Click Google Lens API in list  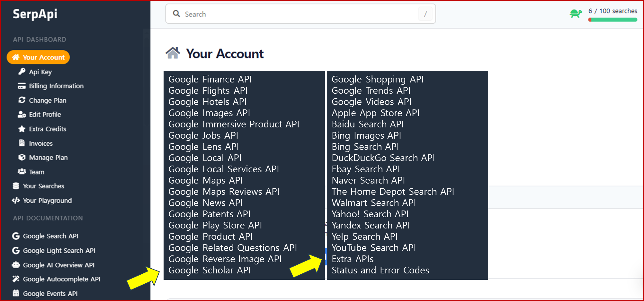(204, 147)
